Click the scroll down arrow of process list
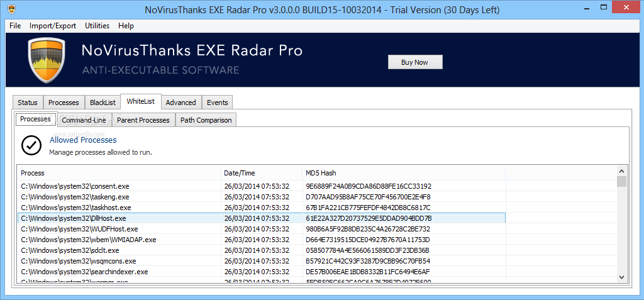Image resolution: width=644 pixels, height=300 pixels. [621, 277]
